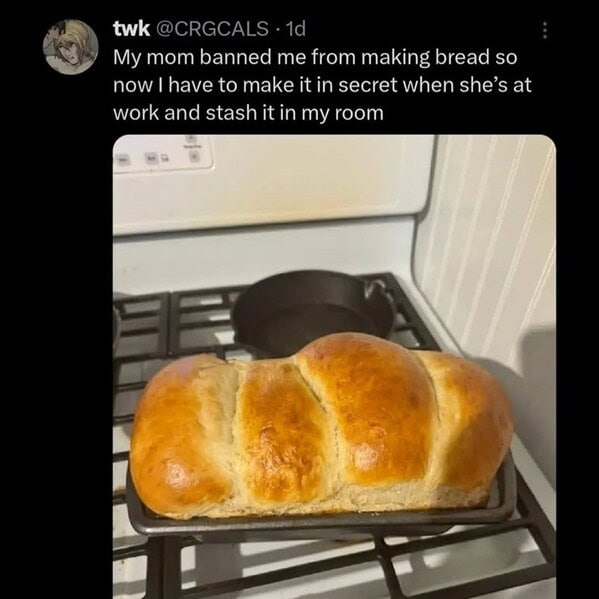Open the twk display name profile link
This screenshot has width=599, height=599.
tap(131, 29)
